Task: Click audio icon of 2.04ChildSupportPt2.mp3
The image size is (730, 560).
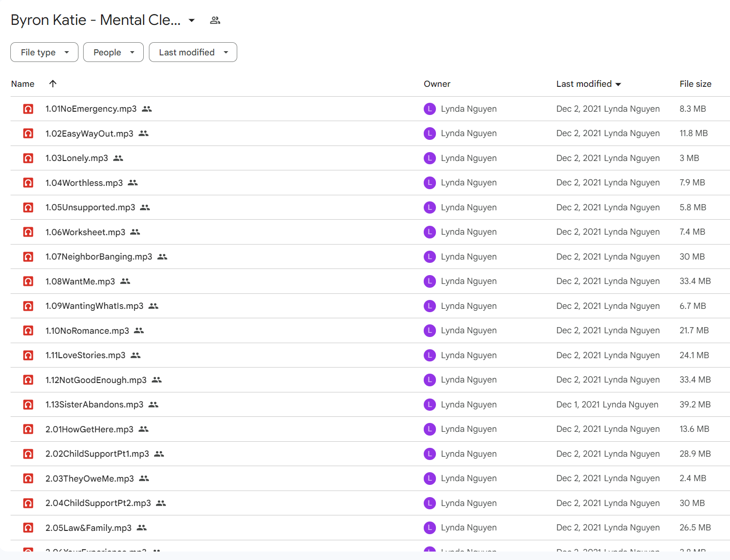Action: pyautogui.click(x=28, y=503)
